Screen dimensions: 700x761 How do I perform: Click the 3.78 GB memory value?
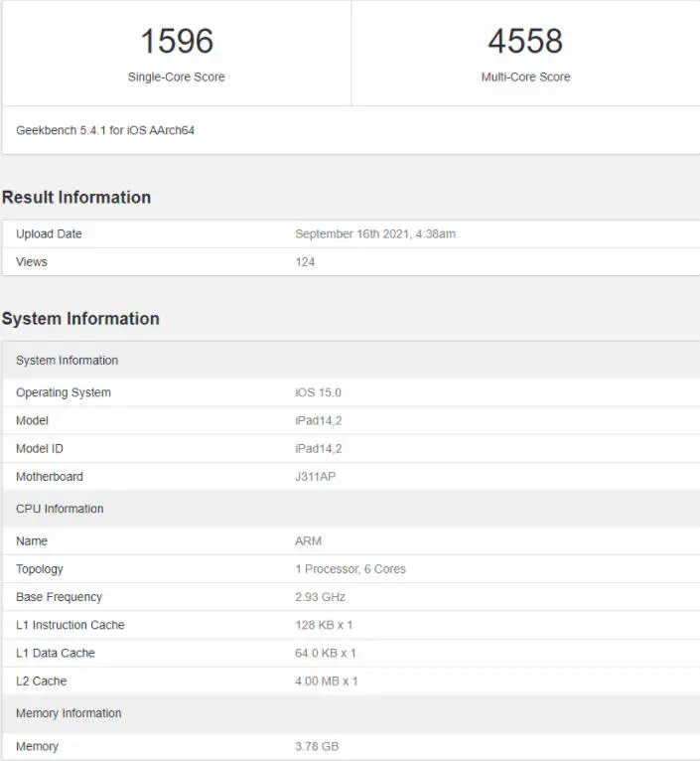pyautogui.click(x=317, y=746)
